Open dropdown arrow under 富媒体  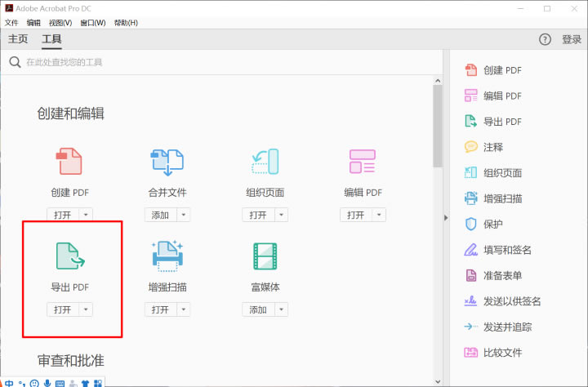[281, 309]
